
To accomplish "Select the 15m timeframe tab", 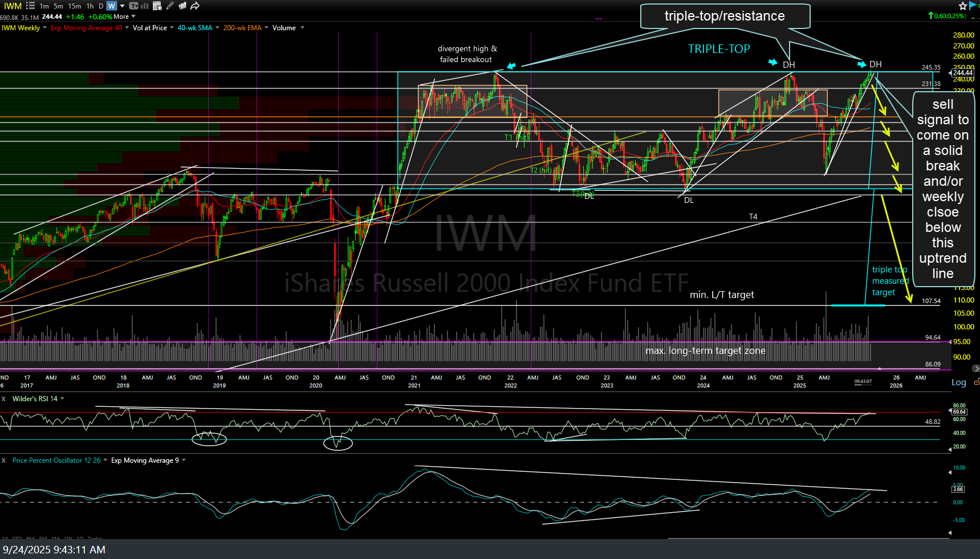I will 75,6.
